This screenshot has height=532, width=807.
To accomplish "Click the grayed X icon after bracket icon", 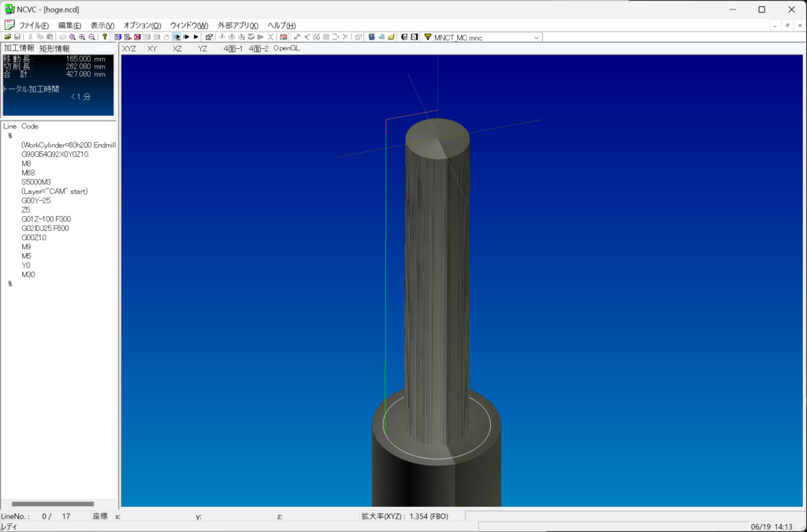I will click(x=345, y=37).
